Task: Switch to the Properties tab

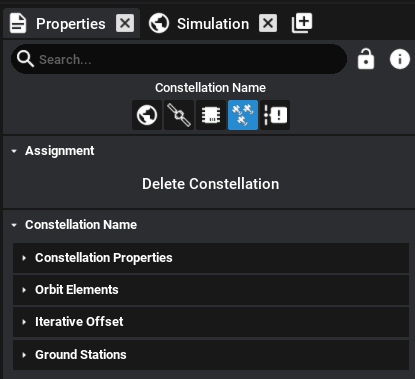Action: pos(70,24)
